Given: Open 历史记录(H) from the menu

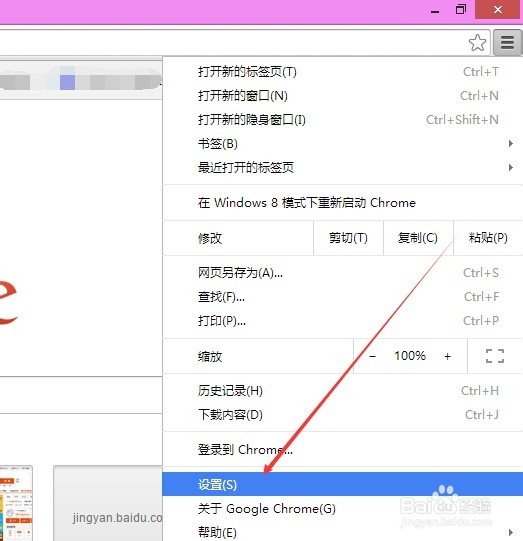Looking at the screenshot, I should [x=343, y=391].
